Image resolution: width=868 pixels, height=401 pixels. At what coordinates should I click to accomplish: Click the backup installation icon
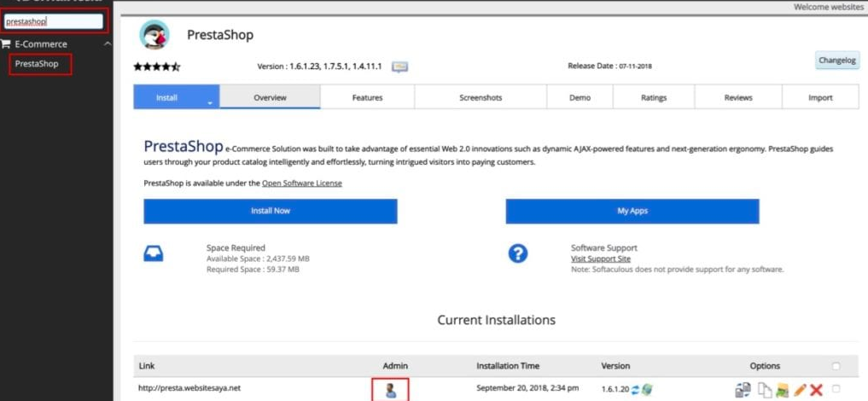782,390
